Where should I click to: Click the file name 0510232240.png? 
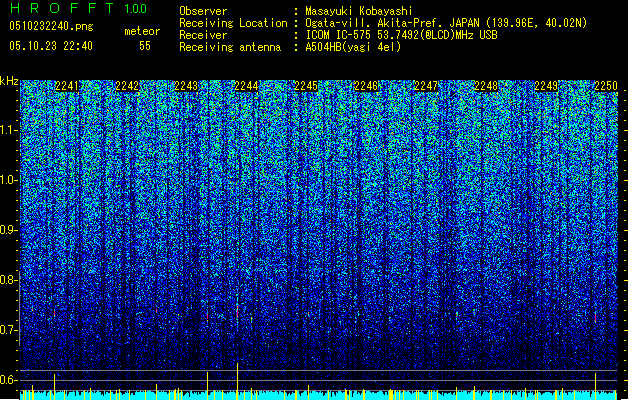(x=51, y=27)
